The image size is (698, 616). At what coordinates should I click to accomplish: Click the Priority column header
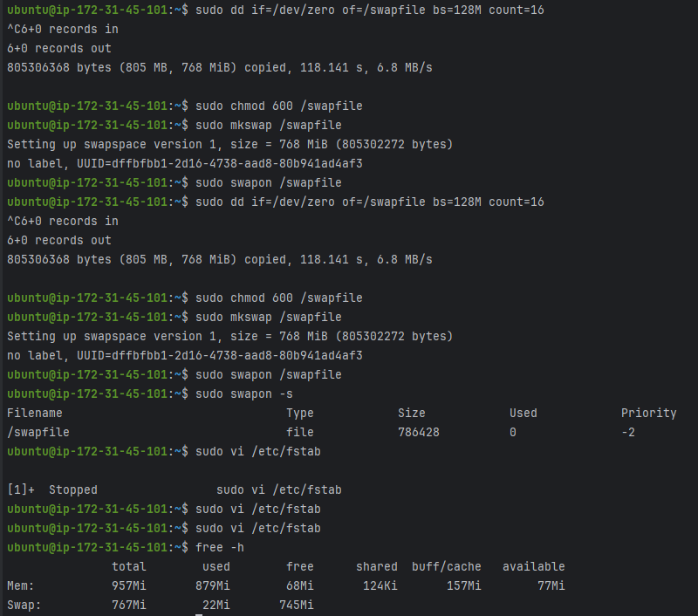648,413
